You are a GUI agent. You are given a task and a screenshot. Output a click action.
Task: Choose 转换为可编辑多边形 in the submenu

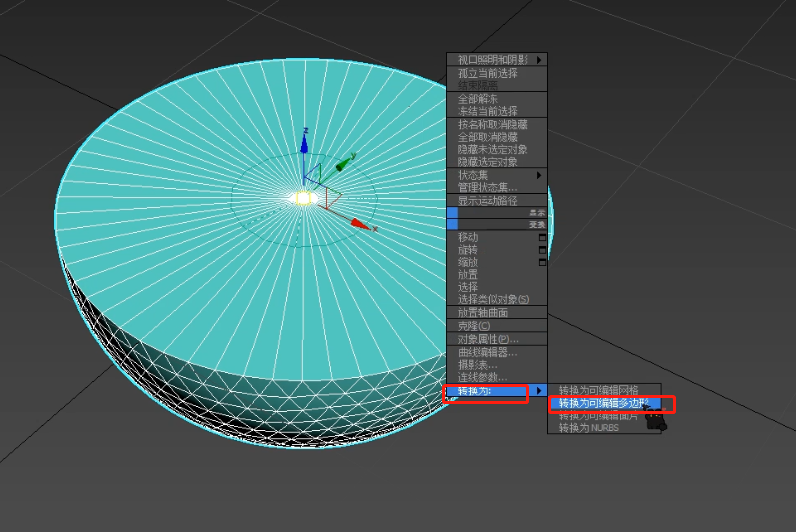[x=604, y=403]
